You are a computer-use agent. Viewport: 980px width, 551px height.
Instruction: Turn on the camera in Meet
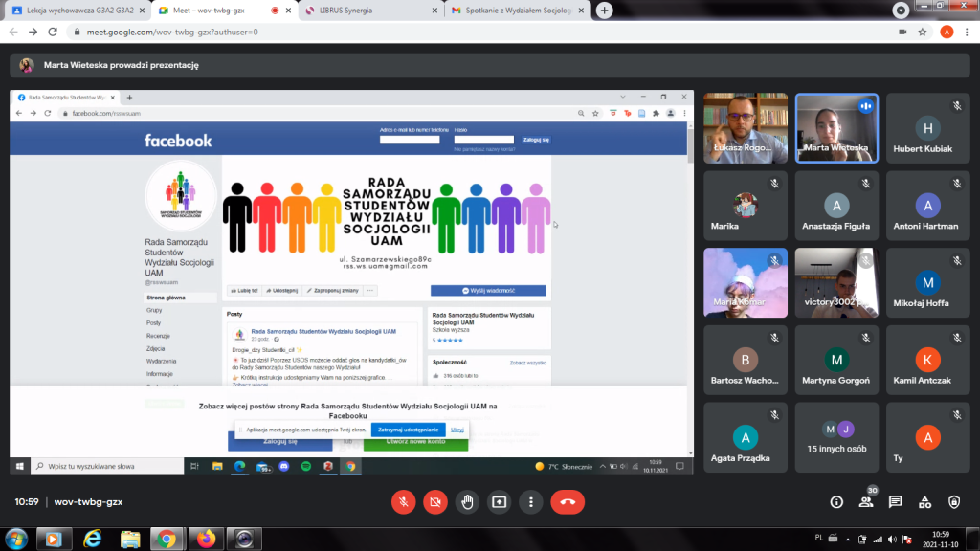[435, 501]
